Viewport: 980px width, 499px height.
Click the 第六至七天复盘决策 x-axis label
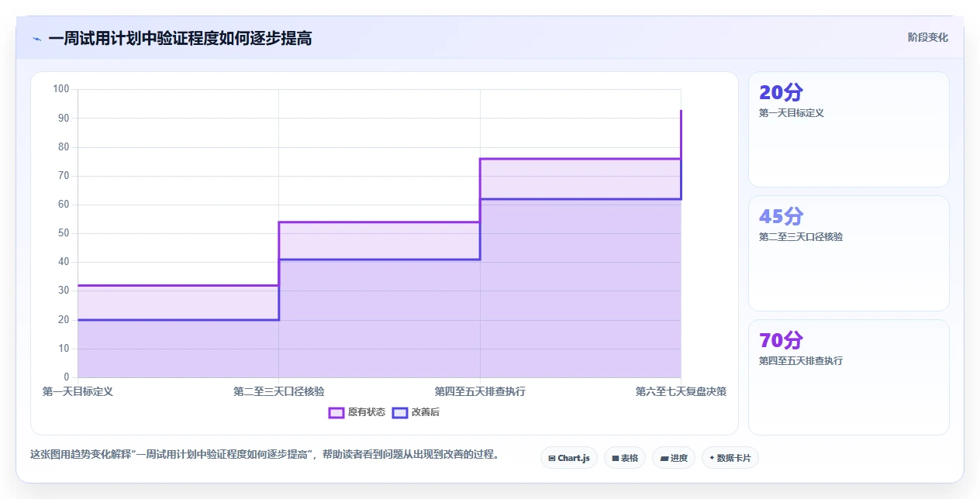(681, 391)
